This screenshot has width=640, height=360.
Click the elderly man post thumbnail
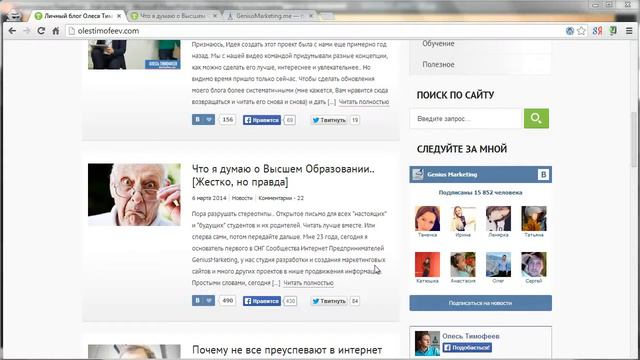click(x=134, y=194)
